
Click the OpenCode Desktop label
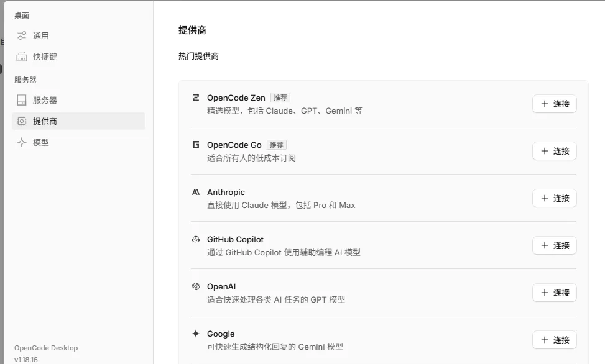point(46,348)
